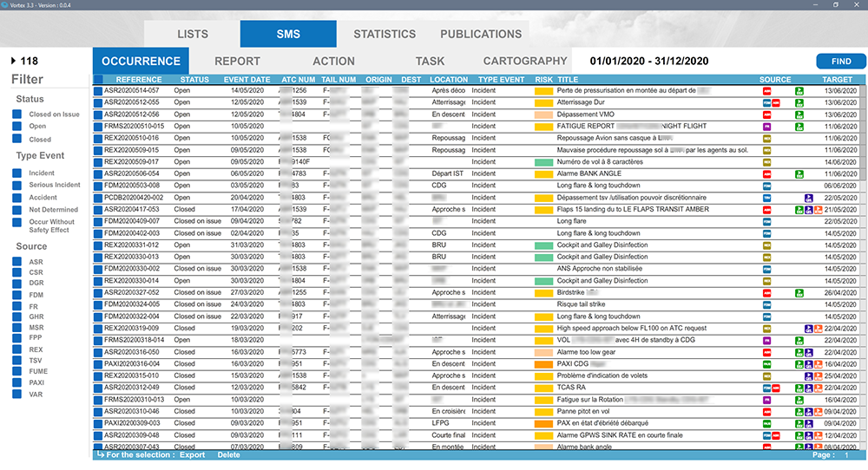Click the purple icon on the Dépassement tsv row
This screenshot has height=470, width=868.
808,198
